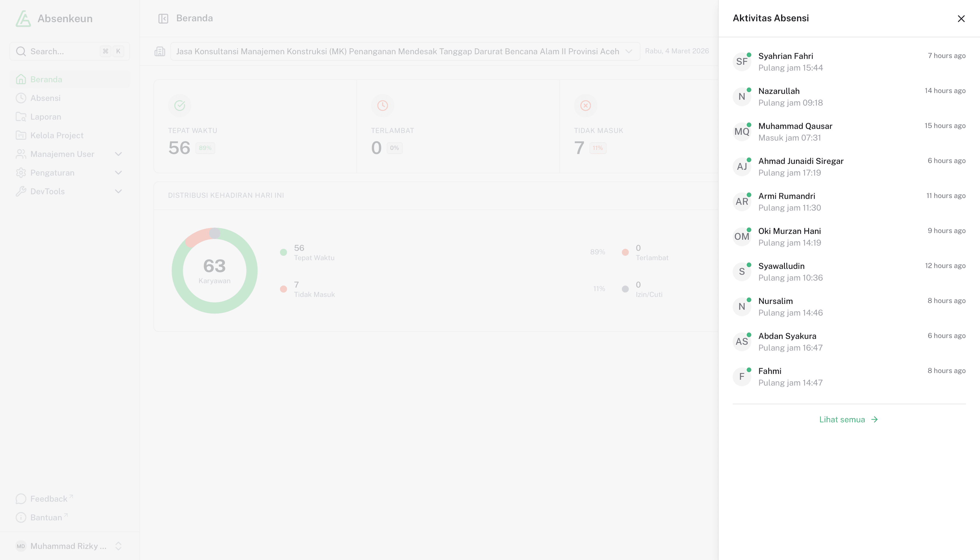Click the building icon beside project selector
The height and width of the screenshot is (560, 980).
160,52
